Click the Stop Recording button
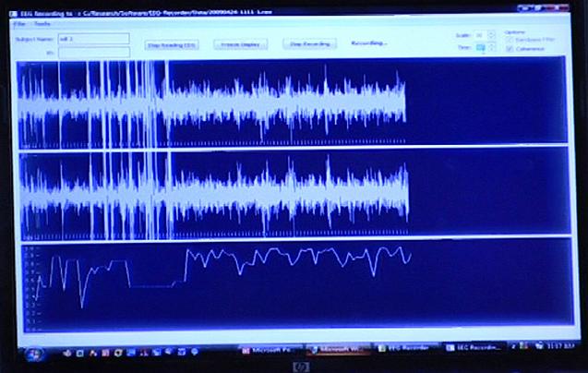Screen dimensions: 588x373 pyautogui.click(x=310, y=44)
